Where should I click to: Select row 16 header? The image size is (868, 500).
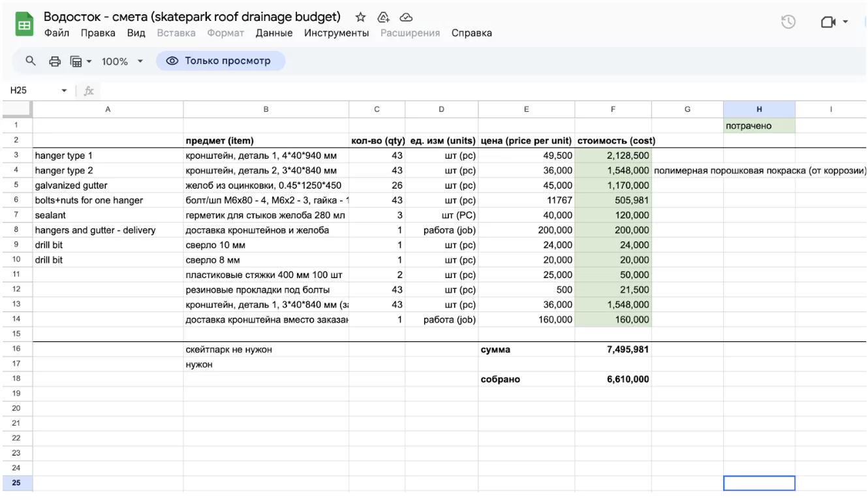[x=16, y=350]
